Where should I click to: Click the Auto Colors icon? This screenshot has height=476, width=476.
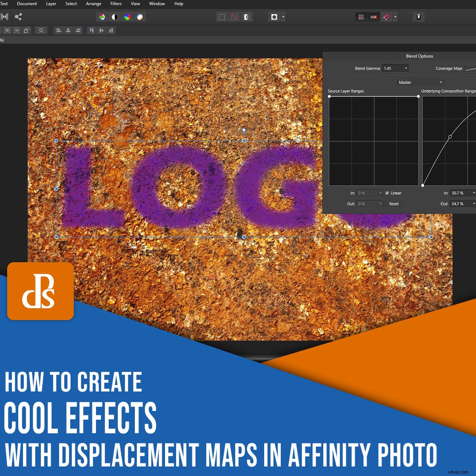point(127,17)
